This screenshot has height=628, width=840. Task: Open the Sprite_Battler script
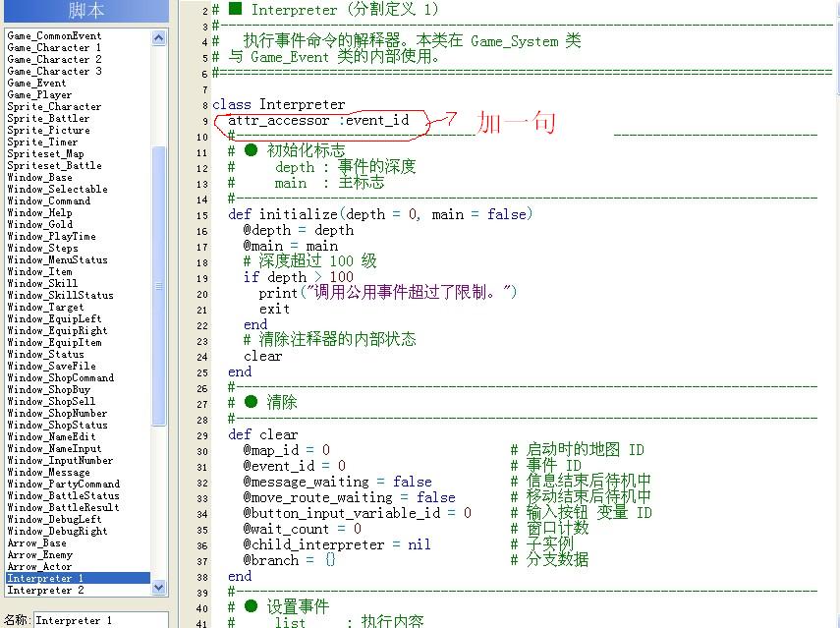(x=48, y=118)
